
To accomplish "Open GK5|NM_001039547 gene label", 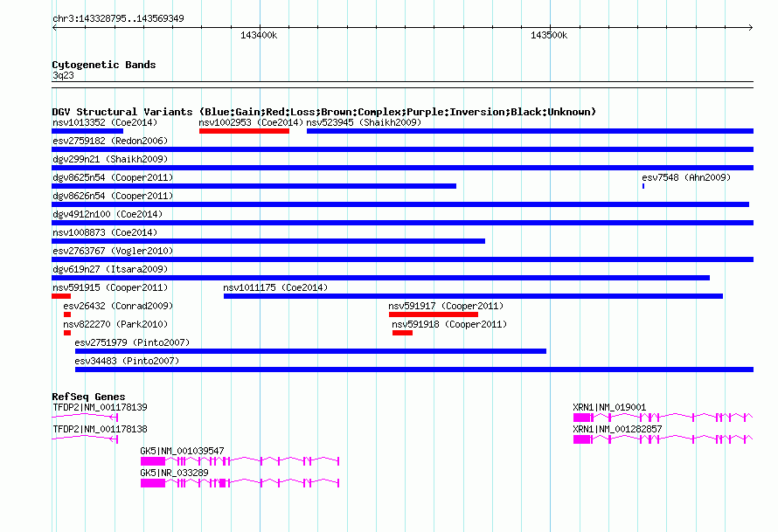I will click(x=182, y=451).
